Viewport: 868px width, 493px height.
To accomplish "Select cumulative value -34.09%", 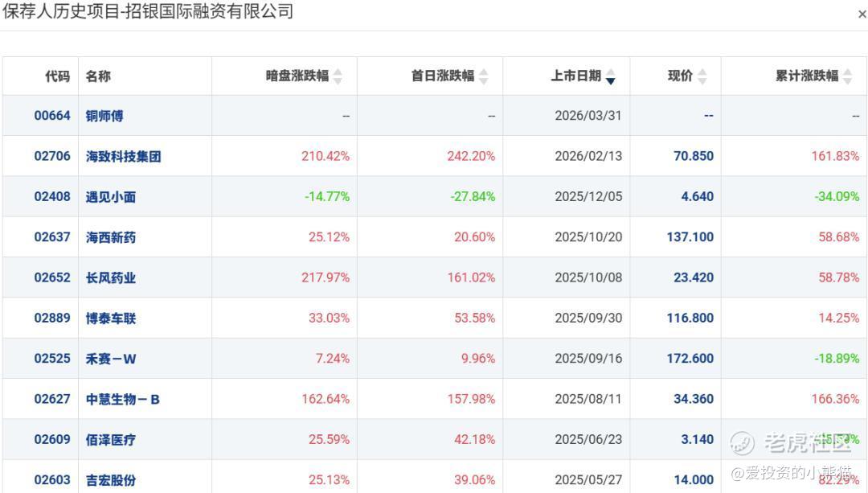I will click(x=837, y=197).
